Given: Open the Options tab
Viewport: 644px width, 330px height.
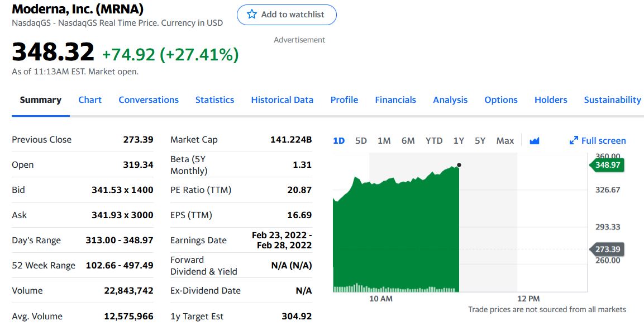Looking at the screenshot, I should (501, 100).
